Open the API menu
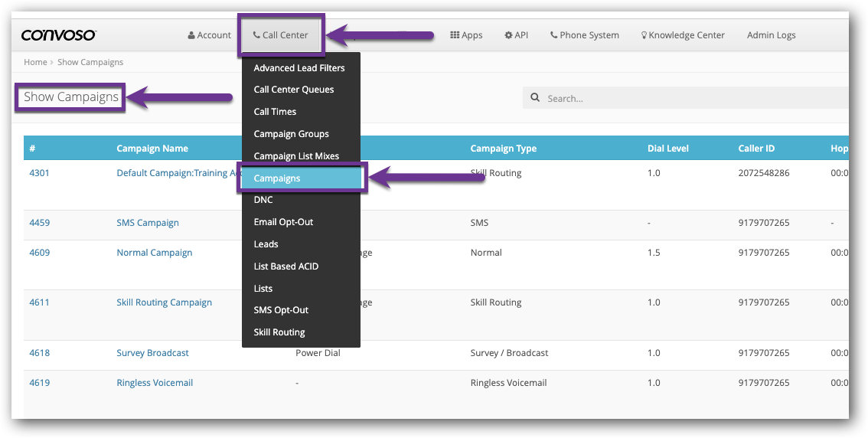The width and height of the screenshot is (868, 438). [517, 35]
